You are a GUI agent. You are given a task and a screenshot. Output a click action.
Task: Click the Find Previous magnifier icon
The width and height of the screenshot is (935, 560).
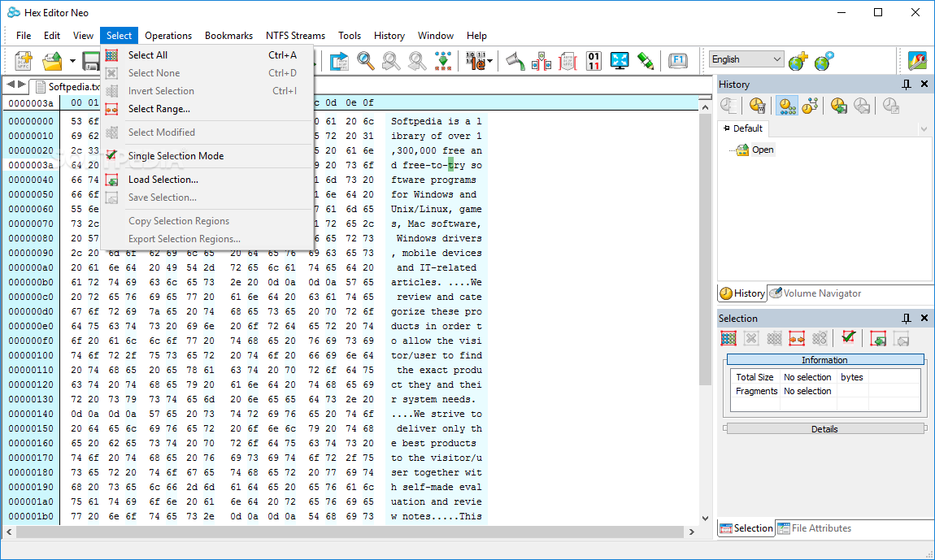[391, 61]
